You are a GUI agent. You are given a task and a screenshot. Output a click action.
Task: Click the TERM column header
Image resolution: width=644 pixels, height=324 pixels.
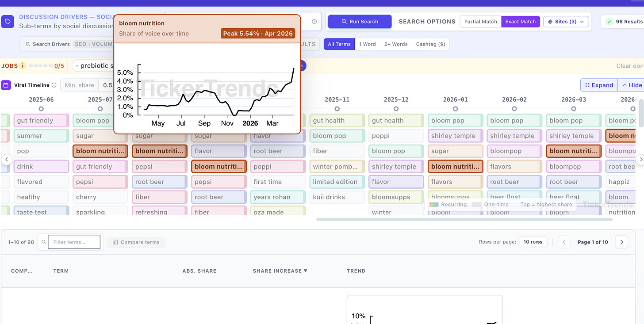(61, 271)
